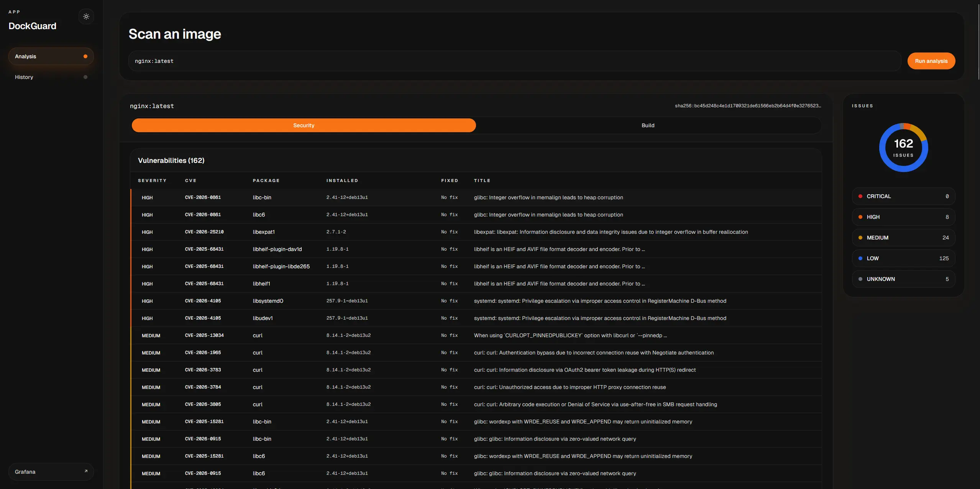Viewport: 980px width, 489px height.
Task: Click the gray dot beside History
Action: [x=85, y=77]
